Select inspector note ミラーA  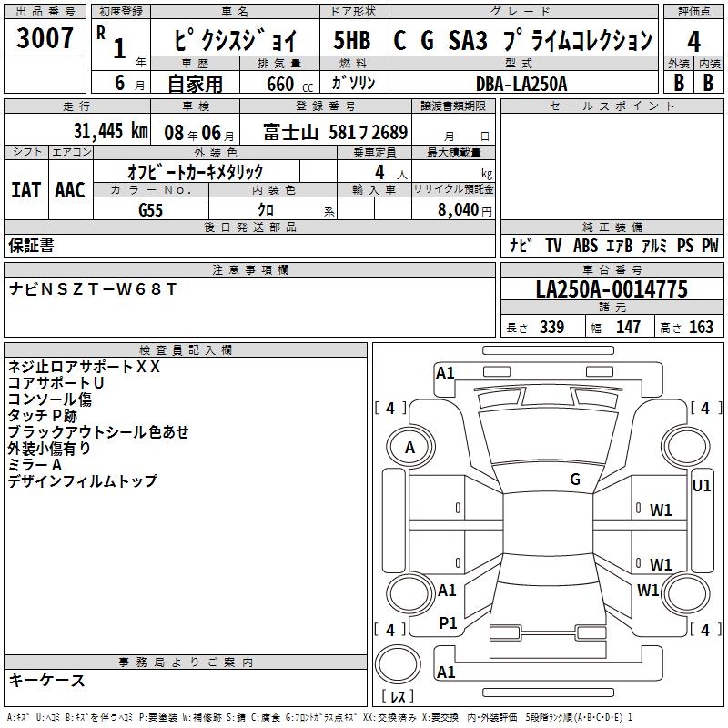35,464
